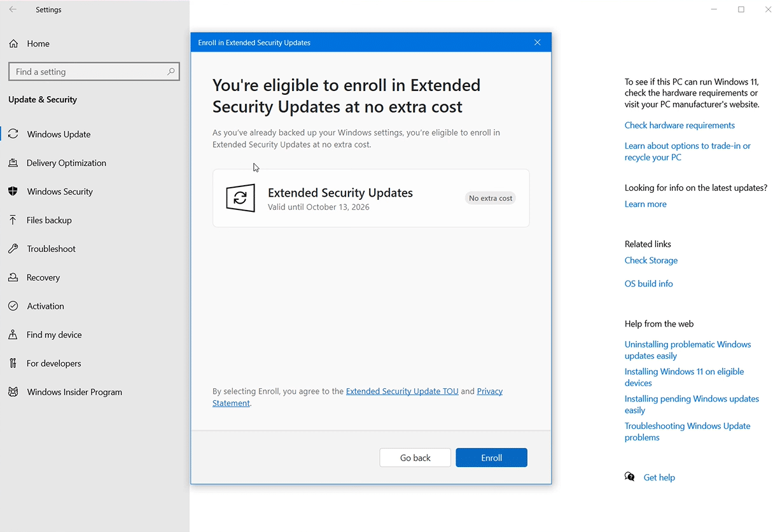Click the Windows Insider Program icon
This screenshot has height=532, width=780.
pyautogui.click(x=13, y=391)
